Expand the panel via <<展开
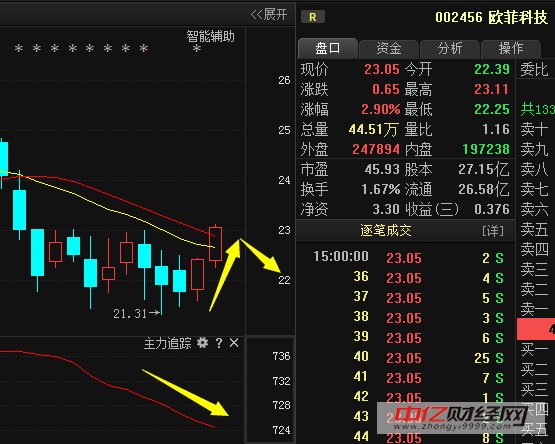The width and height of the screenshot is (555, 444). [268, 15]
